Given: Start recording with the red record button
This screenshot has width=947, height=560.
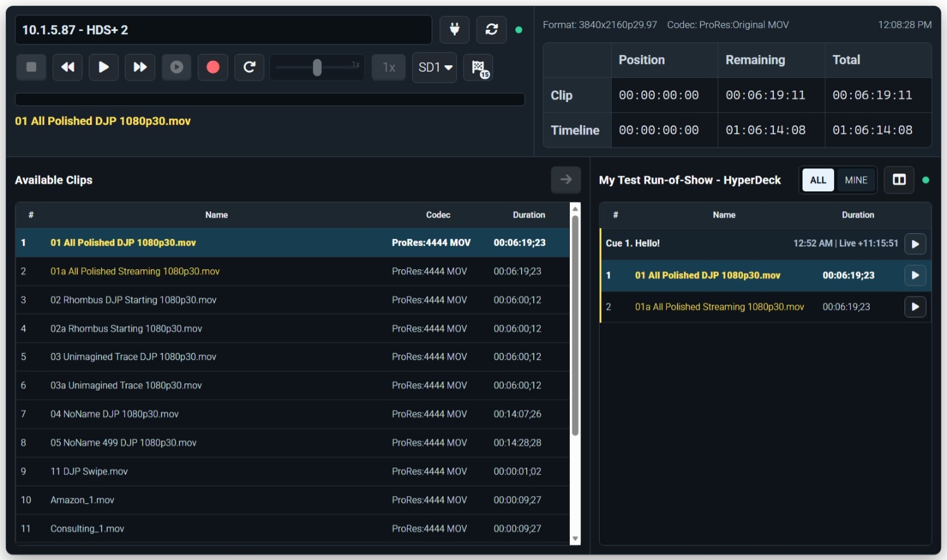Looking at the screenshot, I should (213, 67).
